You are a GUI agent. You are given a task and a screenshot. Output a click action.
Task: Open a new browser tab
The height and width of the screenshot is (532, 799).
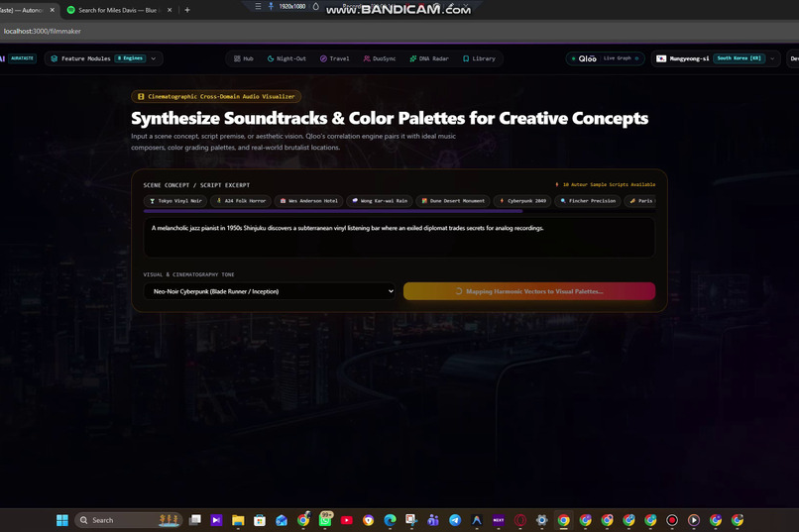coord(187,10)
